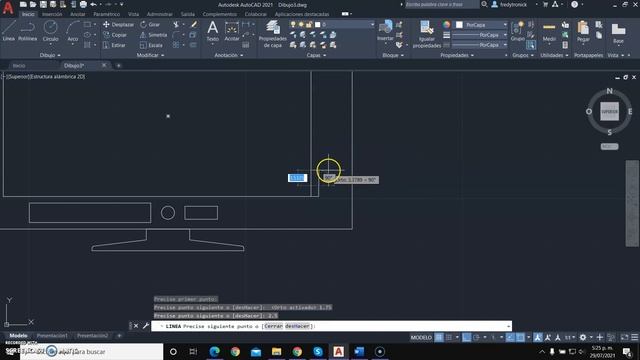Image resolution: width=640 pixels, height=360 pixels.
Task: Click the Open file icon in quick access toolbar
Action: [33, 4]
